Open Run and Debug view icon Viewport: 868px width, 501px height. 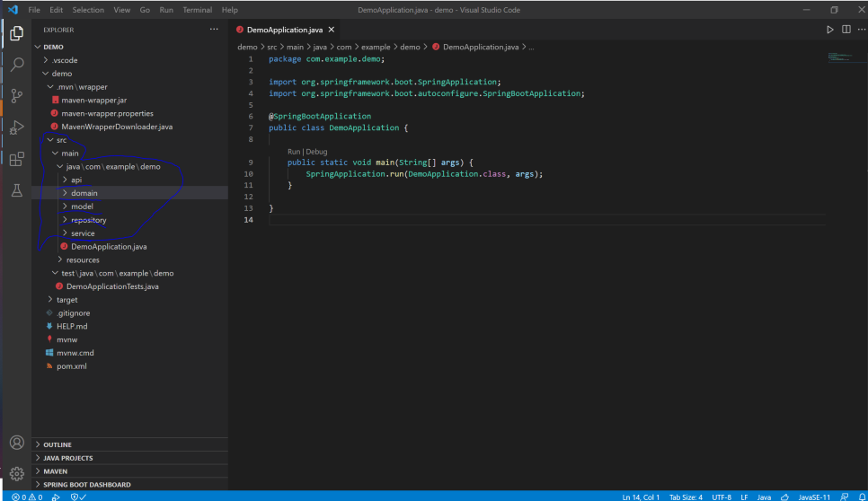pyautogui.click(x=16, y=127)
